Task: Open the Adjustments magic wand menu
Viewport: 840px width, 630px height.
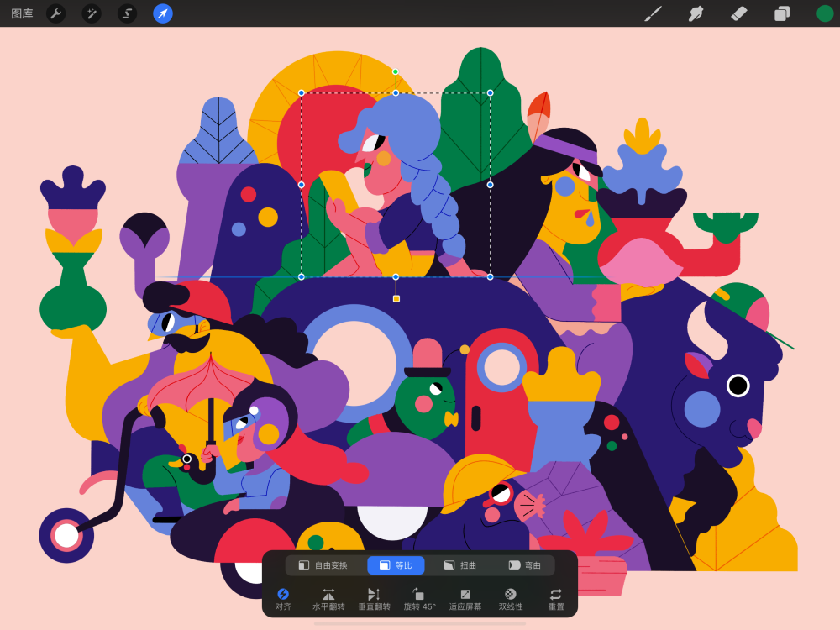Action: coord(92,13)
